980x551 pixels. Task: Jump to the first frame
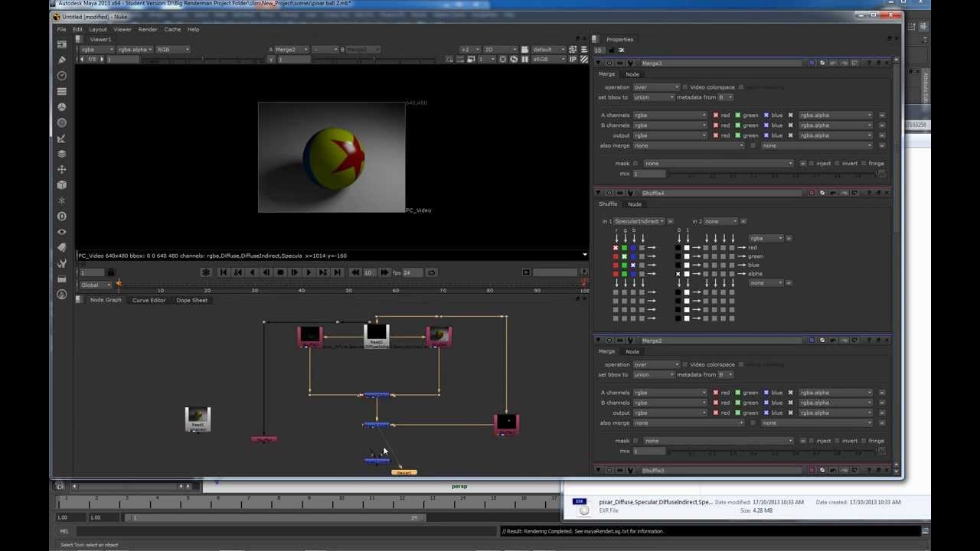pos(223,272)
